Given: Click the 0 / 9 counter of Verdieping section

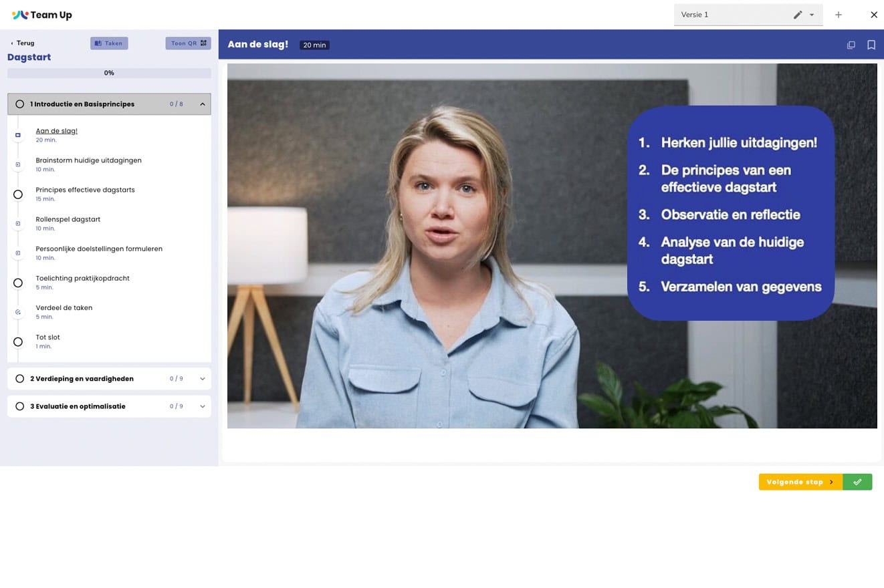Looking at the screenshot, I should click(x=176, y=379).
